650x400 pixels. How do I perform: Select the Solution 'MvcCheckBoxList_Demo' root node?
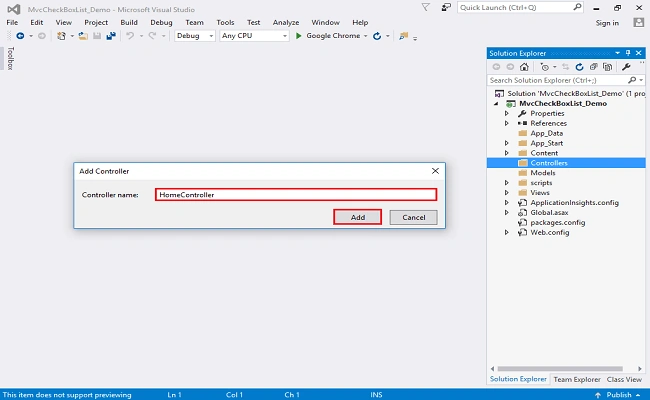pyautogui.click(x=576, y=94)
